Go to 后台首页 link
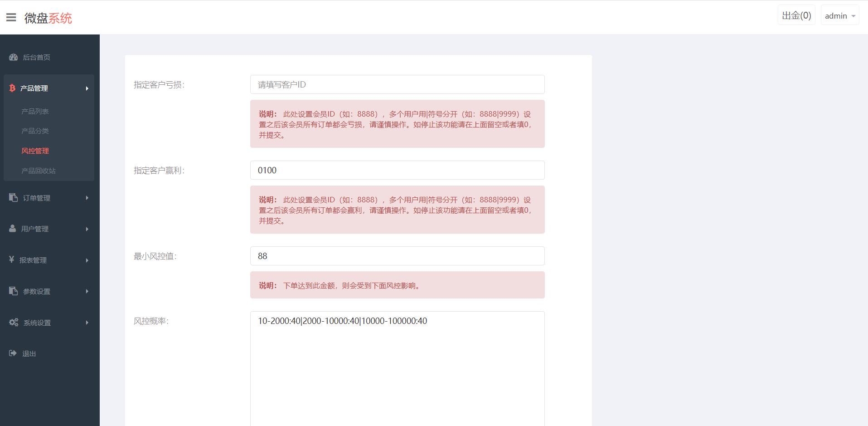Screen dimensions: 868x426 point(37,57)
